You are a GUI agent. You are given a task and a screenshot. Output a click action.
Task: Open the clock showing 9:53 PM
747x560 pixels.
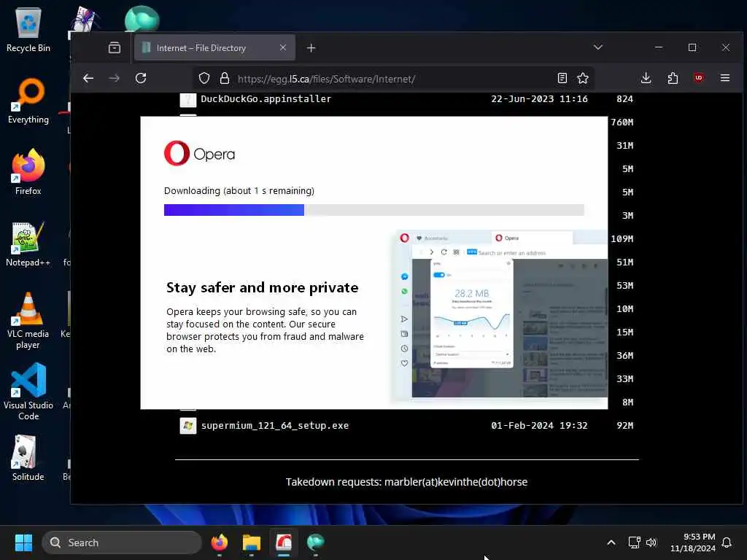pos(693,542)
